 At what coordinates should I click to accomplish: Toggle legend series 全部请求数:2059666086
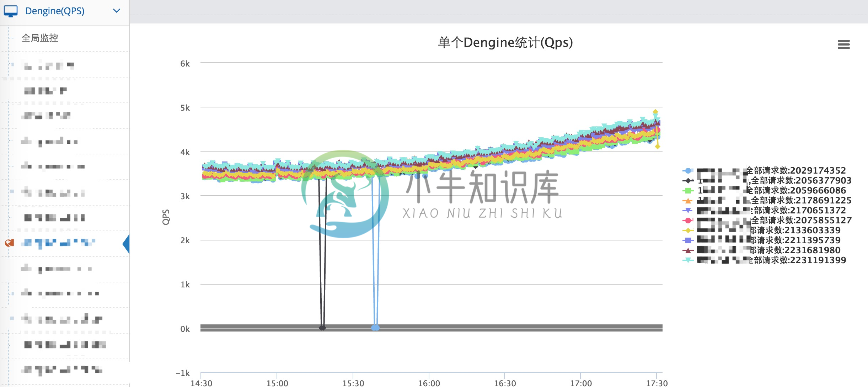(764, 190)
